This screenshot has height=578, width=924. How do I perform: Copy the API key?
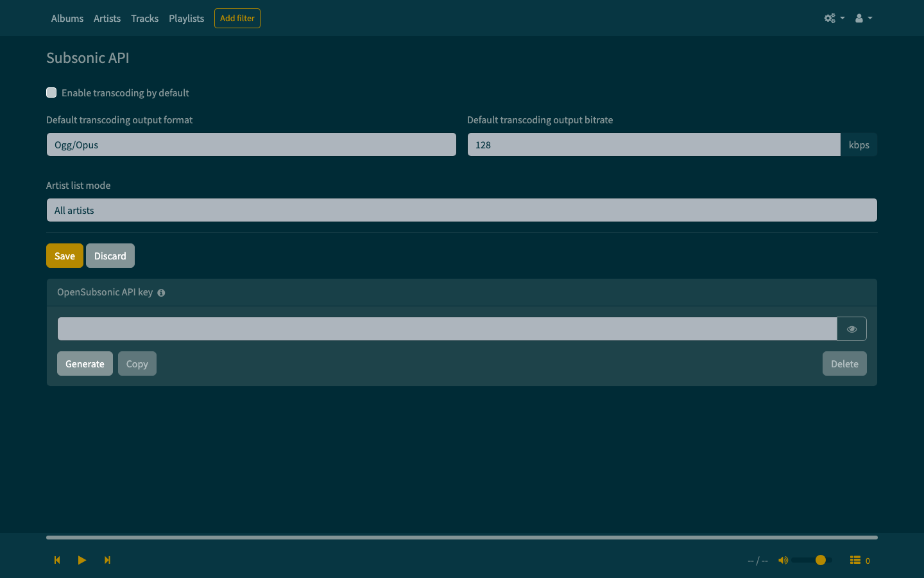point(137,363)
